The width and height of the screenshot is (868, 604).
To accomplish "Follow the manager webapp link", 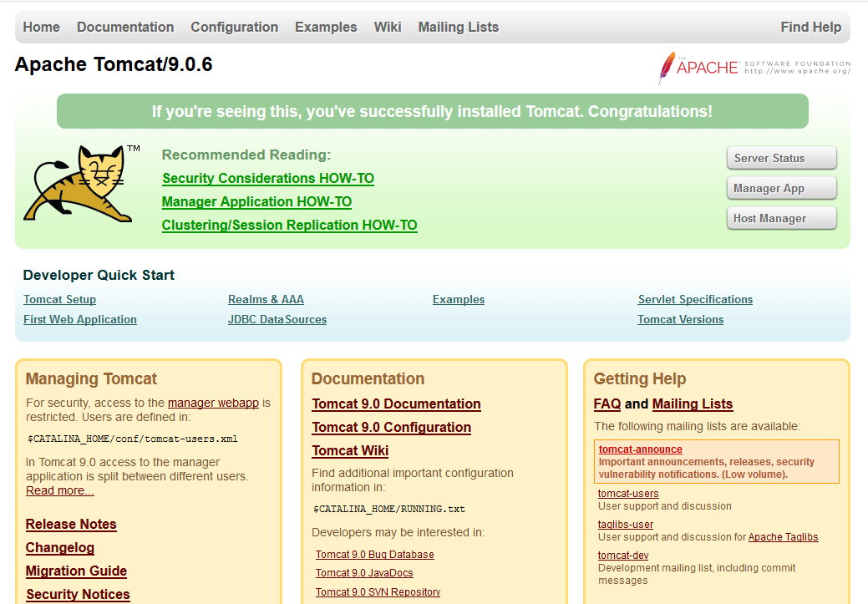I will (213, 403).
